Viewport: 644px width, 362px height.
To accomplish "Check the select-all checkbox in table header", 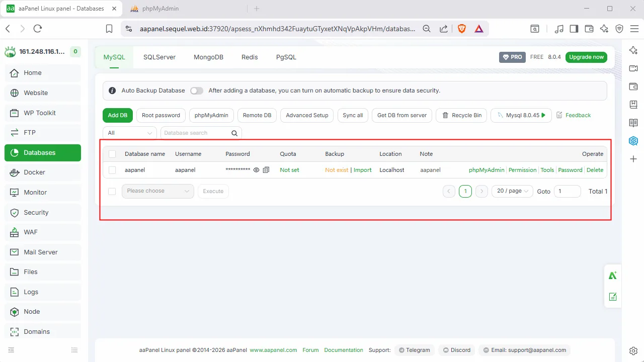I will (112, 154).
